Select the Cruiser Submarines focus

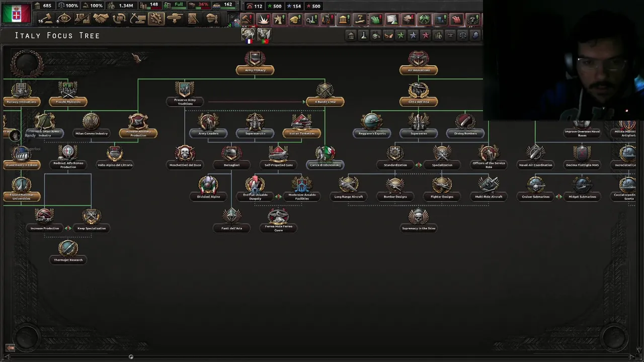[535, 189]
